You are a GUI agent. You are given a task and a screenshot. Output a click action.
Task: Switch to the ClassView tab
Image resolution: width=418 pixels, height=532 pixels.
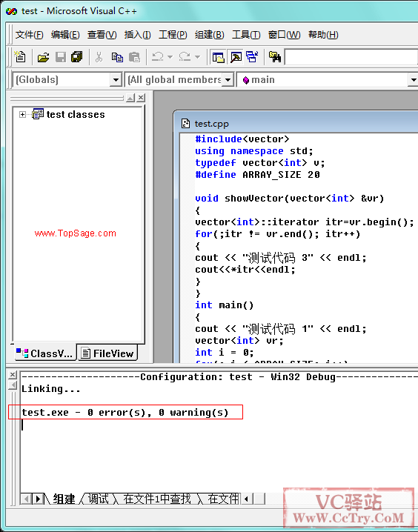[x=45, y=353]
